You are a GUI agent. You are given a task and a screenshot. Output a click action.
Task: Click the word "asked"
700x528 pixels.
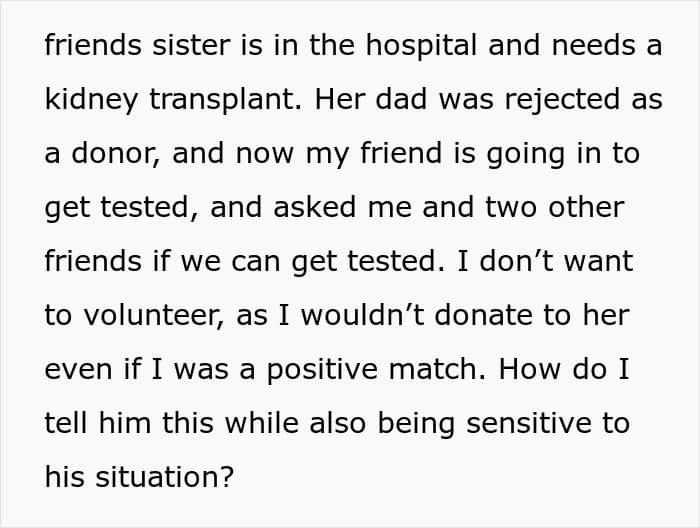(x=315, y=207)
